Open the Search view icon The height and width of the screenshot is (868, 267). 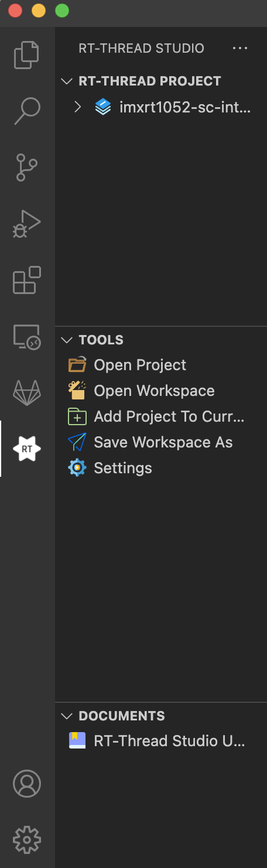click(27, 111)
